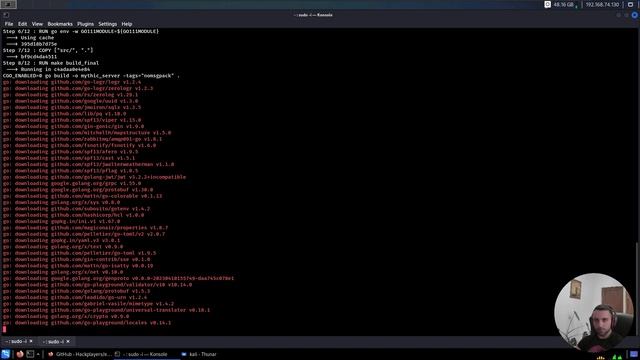Open the View menu
Viewport: 640px width, 360px height.
(x=37, y=24)
